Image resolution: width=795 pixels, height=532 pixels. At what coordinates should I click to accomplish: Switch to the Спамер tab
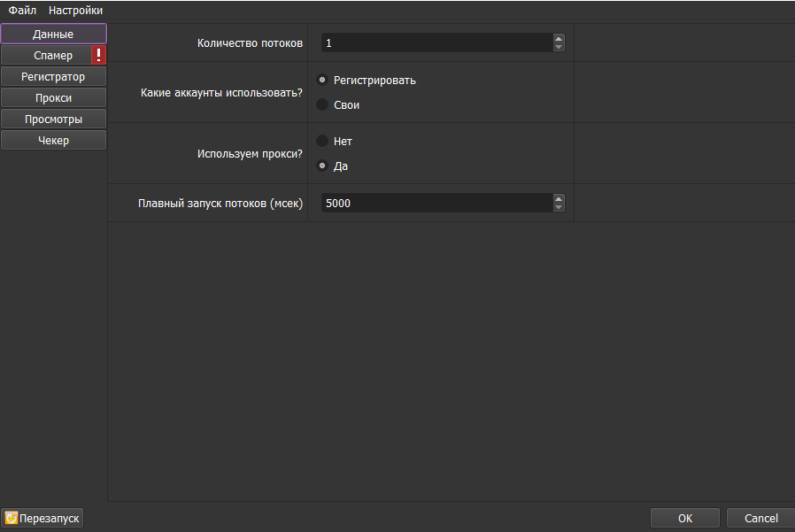[46, 55]
